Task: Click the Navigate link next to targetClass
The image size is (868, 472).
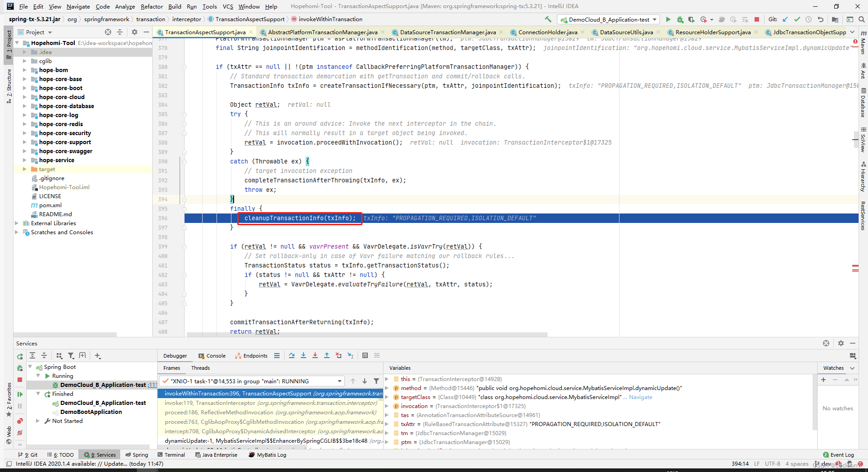Action: pyautogui.click(x=640, y=397)
